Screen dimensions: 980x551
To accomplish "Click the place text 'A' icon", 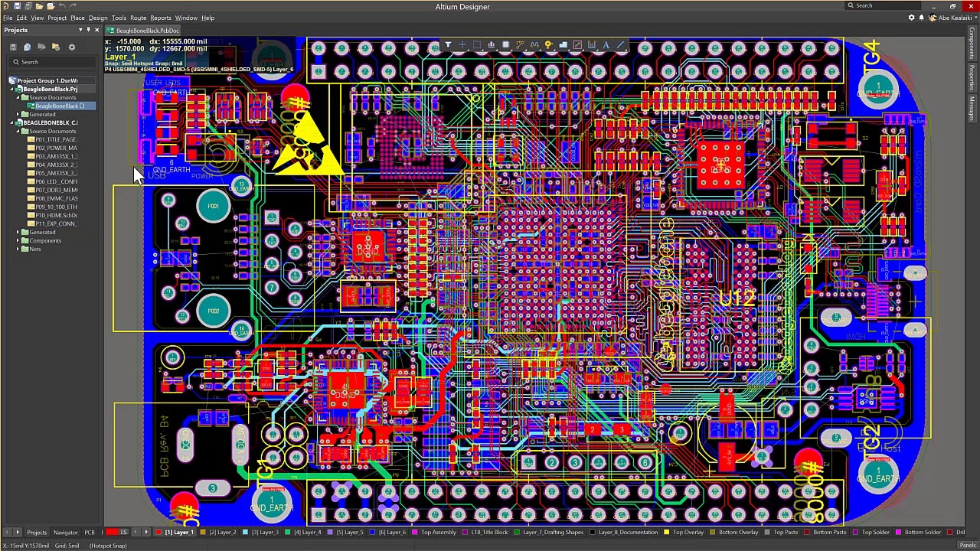I will coord(606,45).
